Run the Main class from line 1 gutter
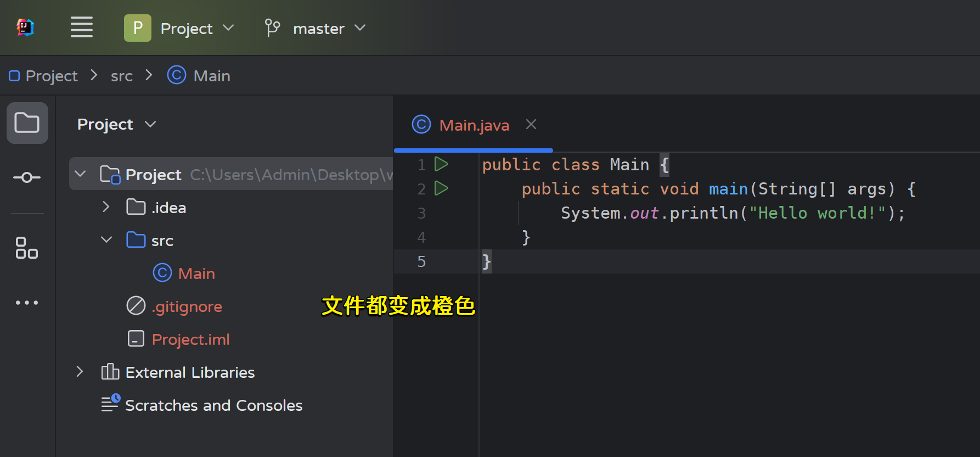Screen dimensions: 980x457 pyautogui.click(x=441, y=164)
